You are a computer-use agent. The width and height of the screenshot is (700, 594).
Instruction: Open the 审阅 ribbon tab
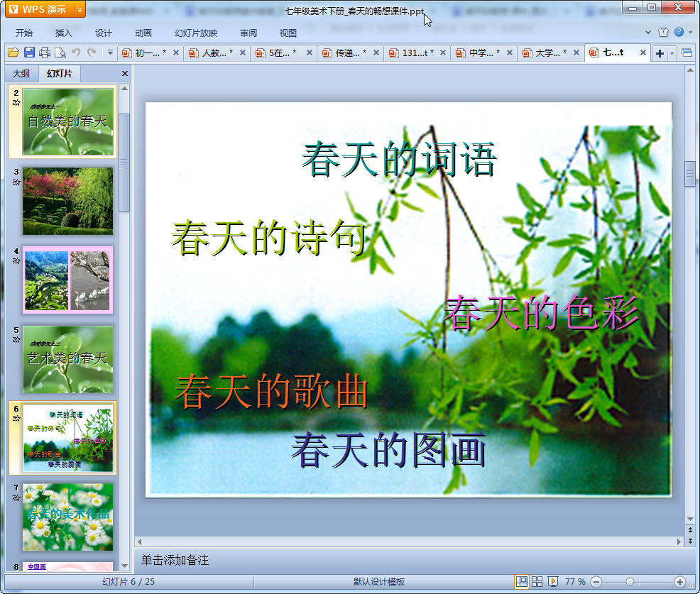pos(248,33)
